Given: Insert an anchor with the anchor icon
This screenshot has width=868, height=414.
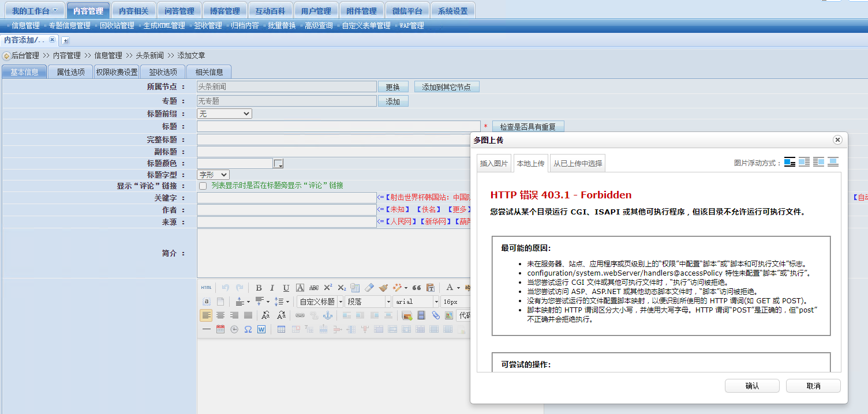Looking at the screenshot, I should tap(327, 315).
